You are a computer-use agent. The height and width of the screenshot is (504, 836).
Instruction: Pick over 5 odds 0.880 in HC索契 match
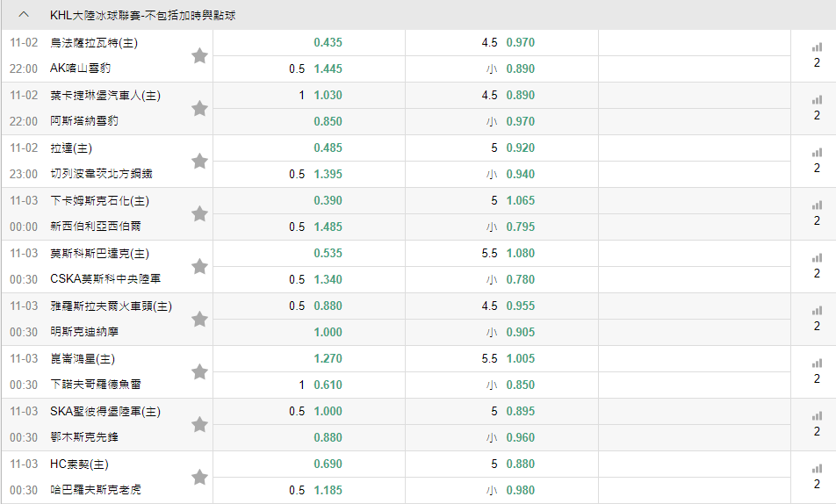[521, 464]
